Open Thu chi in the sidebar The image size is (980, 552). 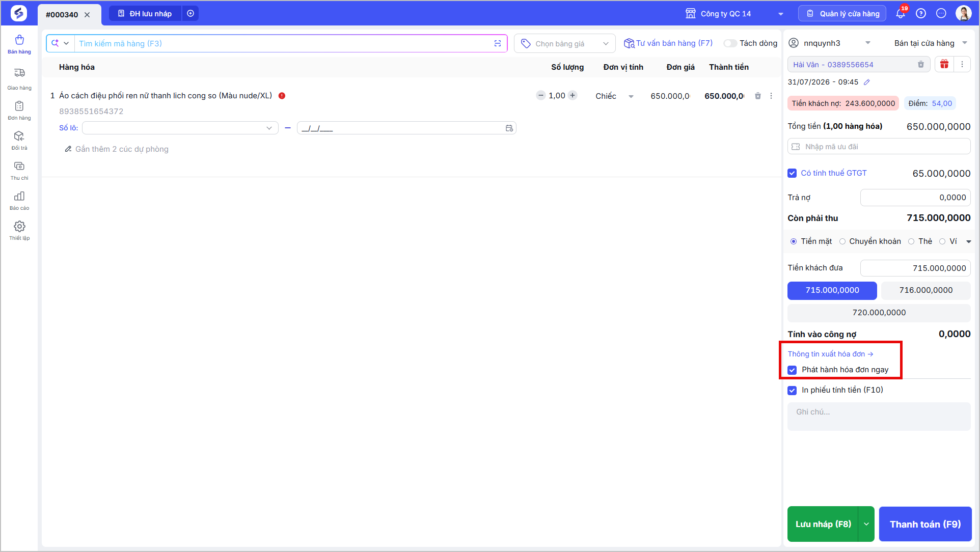point(19,171)
